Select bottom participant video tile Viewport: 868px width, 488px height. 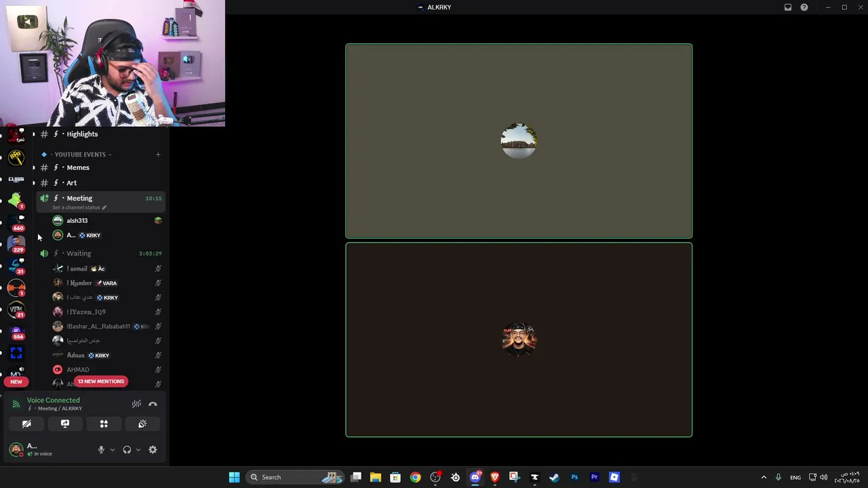[519, 340]
